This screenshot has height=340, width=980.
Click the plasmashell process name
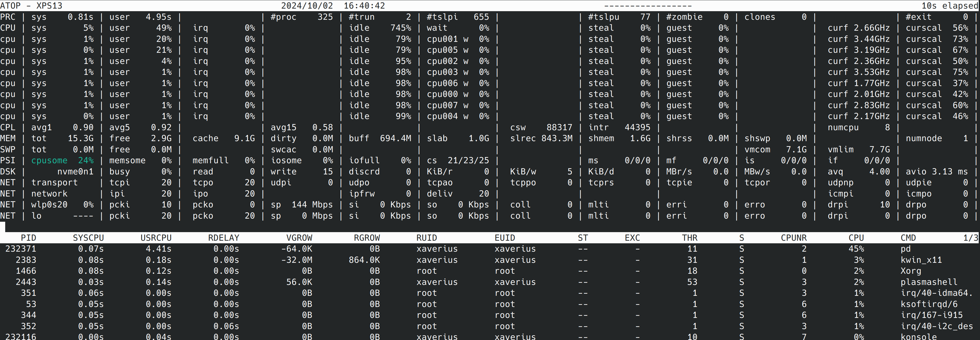point(929,282)
